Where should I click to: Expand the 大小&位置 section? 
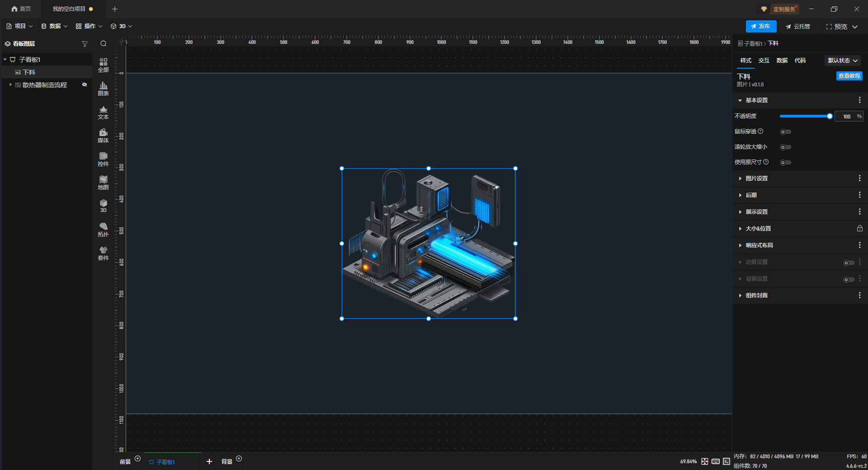pyautogui.click(x=740, y=229)
